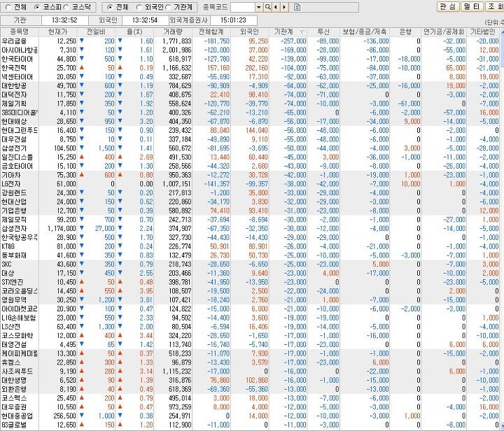
Task: Click the 외국계증권사 label cell
Action: pos(190,20)
